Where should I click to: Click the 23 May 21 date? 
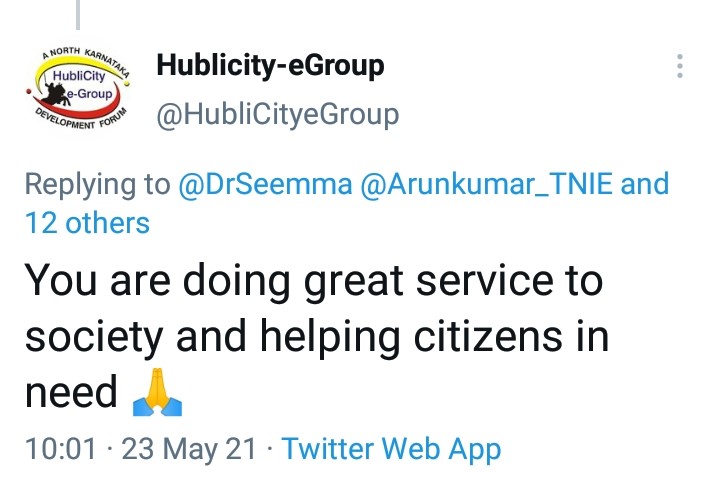189,449
